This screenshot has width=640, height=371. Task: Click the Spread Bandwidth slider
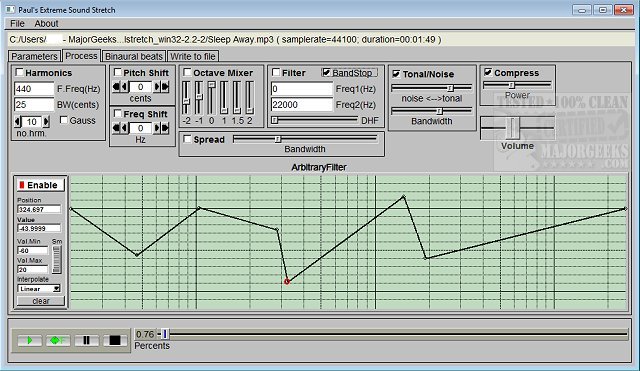305,139
